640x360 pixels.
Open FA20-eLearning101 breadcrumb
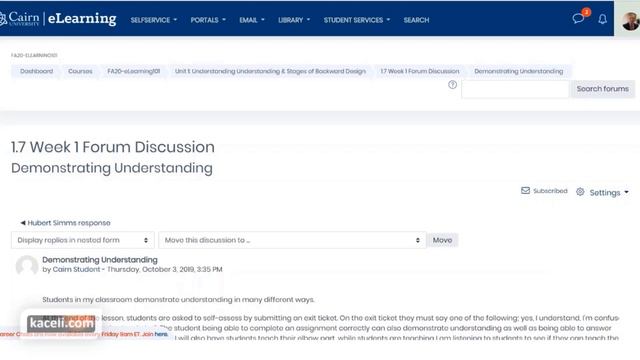click(133, 71)
